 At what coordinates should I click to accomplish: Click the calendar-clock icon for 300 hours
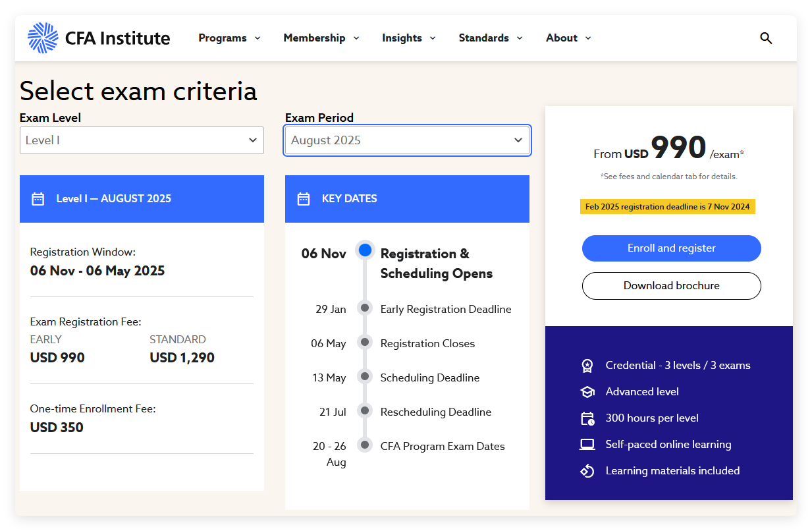point(587,418)
